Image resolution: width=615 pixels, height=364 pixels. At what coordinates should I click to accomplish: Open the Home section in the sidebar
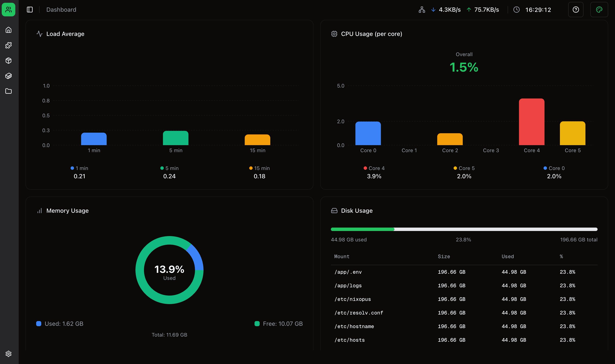(x=8, y=30)
